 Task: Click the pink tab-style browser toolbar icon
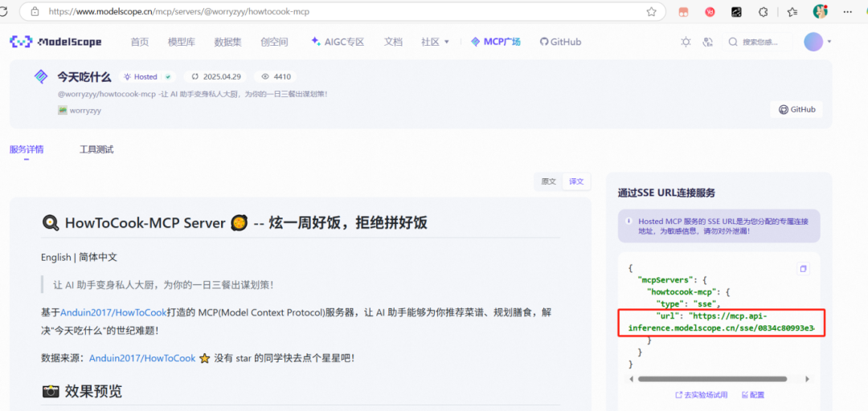coord(684,11)
